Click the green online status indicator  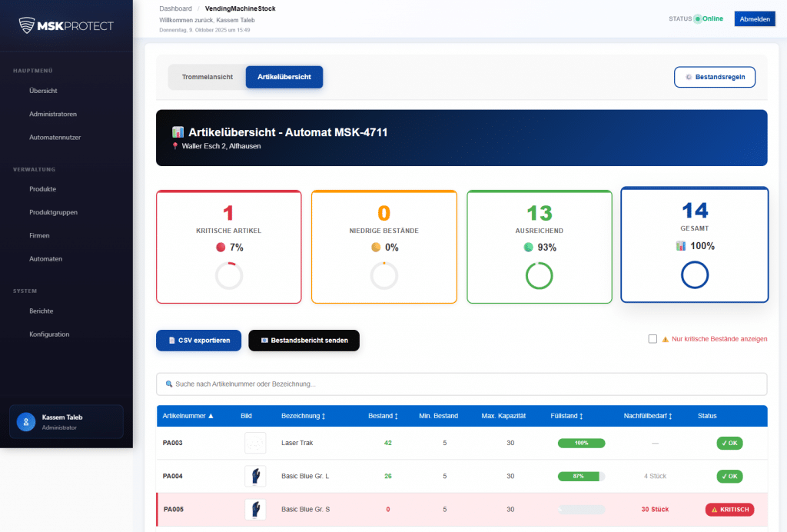tap(698, 19)
